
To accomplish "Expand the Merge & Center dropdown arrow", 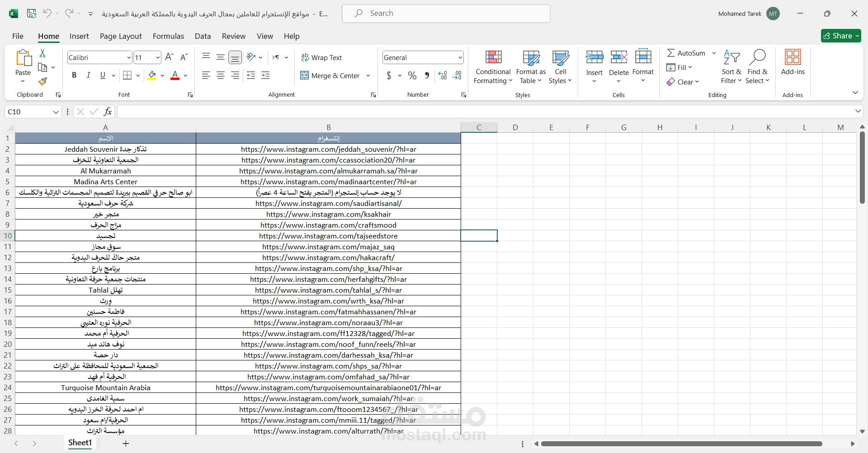I will point(368,75).
